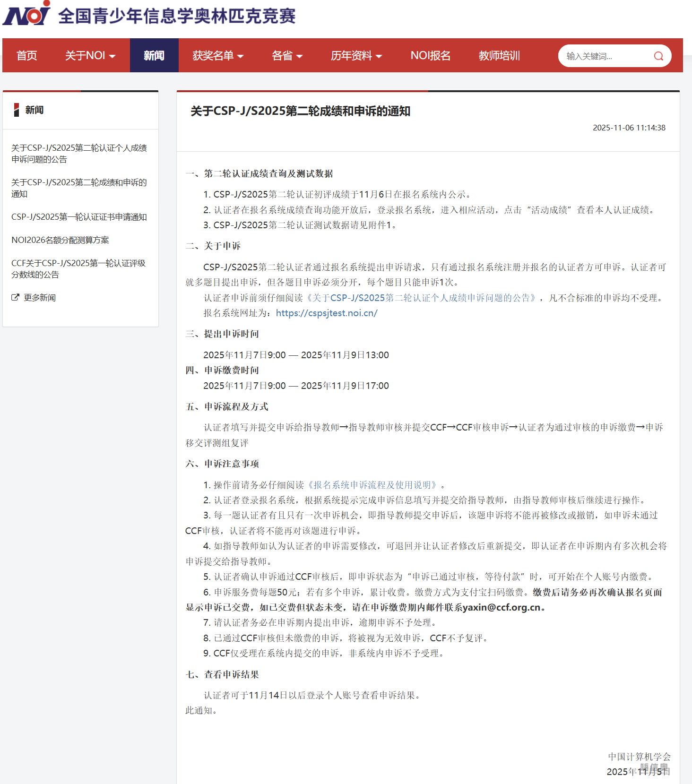Open CCF关于CSP-J/S2025第一轮认证评级分数线的公告 link
This screenshot has height=784, width=692.
pyautogui.click(x=78, y=269)
